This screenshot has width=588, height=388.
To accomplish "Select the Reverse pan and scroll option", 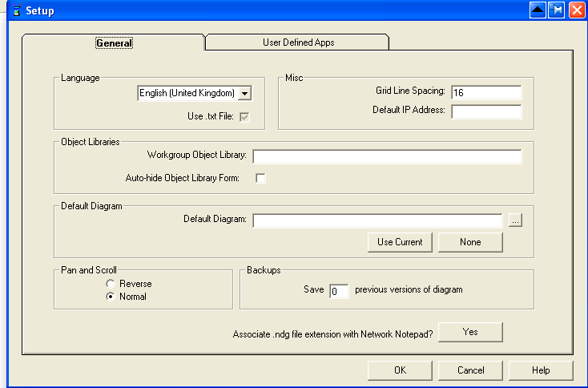I will (111, 284).
